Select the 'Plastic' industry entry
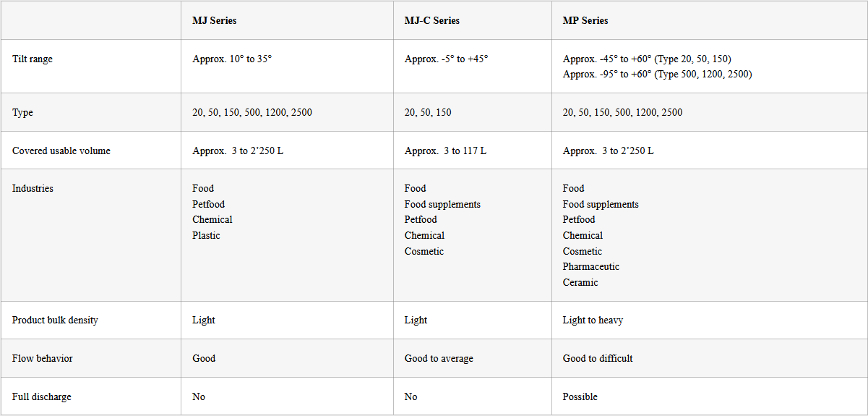Image resolution: width=868 pixels, height=416 pixels. click(x=206, y=235)
